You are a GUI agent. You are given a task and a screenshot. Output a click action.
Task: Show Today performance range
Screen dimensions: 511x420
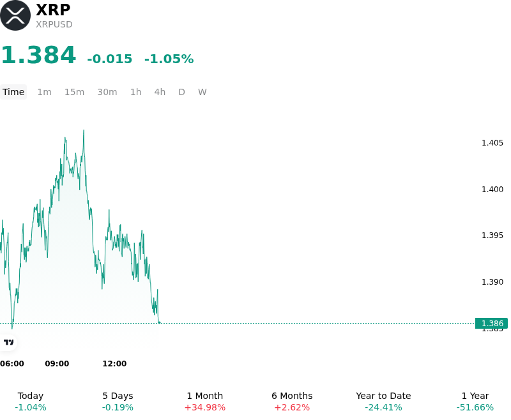(x=30, y=401)
